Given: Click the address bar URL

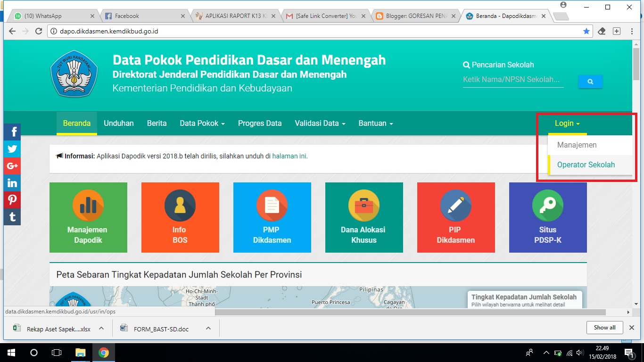Looking at the screenshot, I should coord(109,32).
